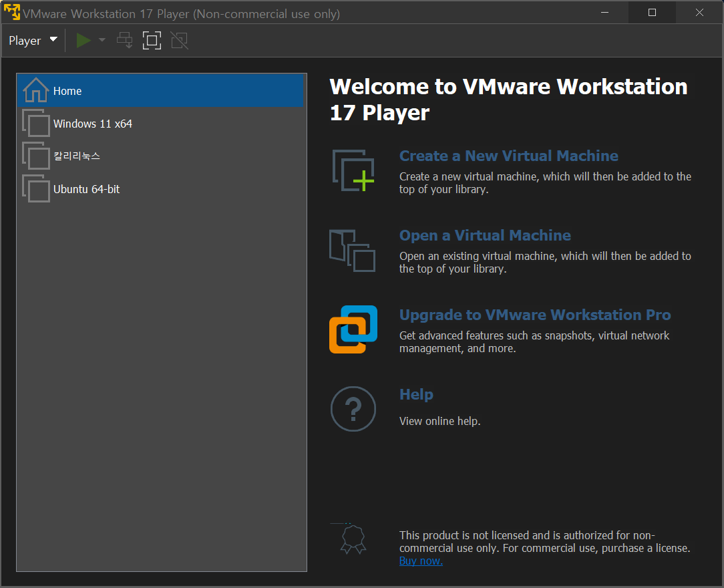The width and height of the screenshot is (724, 588).
Task: Click the Send Ctrl+Alt+Del toolbar icon
Action: coord(124,41)
